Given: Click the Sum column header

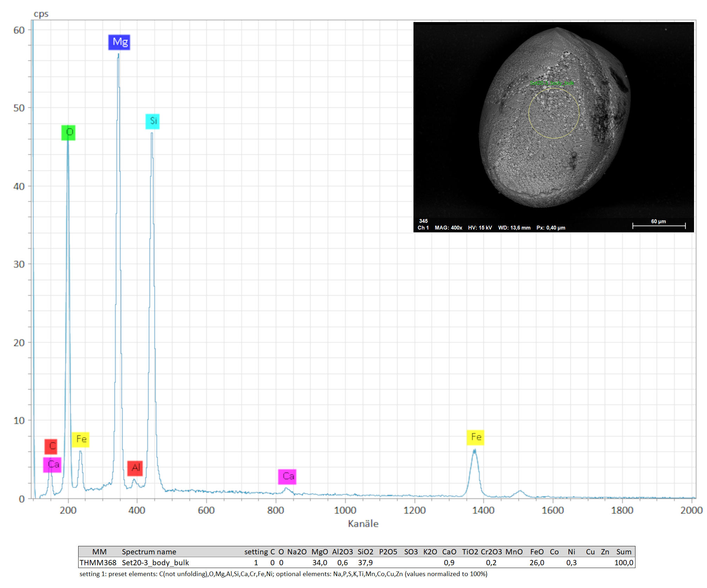Looking at the screenshot, I should click(x=624, y=552).
